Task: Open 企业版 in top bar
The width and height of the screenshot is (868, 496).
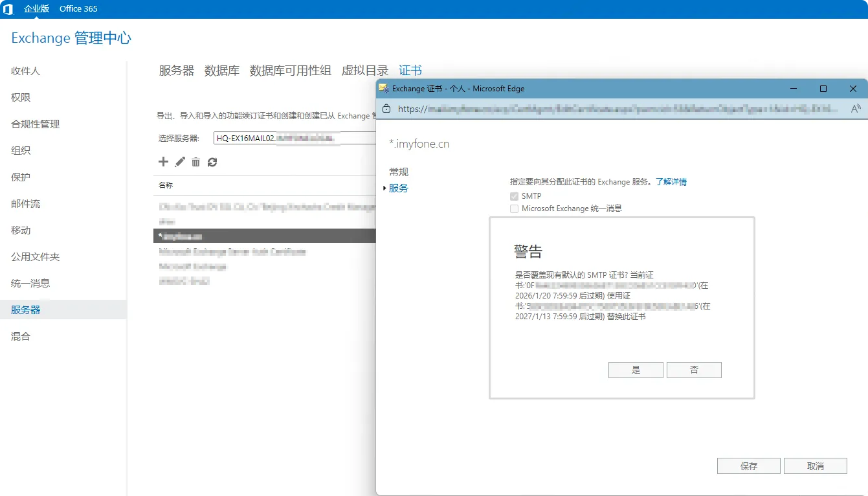Action: [x=36, y=9]
